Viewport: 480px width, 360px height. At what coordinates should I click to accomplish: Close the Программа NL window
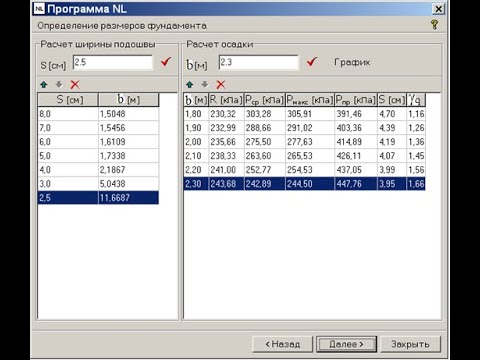pos(439,9)
